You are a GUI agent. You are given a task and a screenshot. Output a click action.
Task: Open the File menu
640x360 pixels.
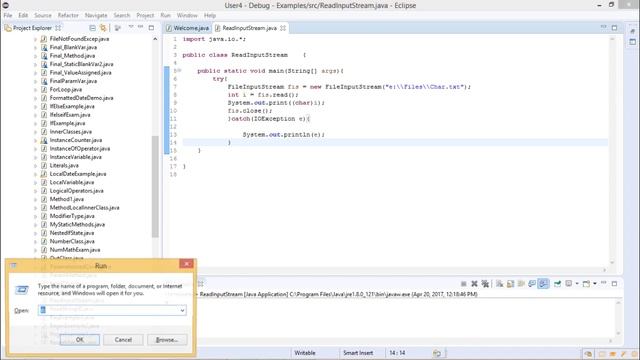tap(8, 15)
